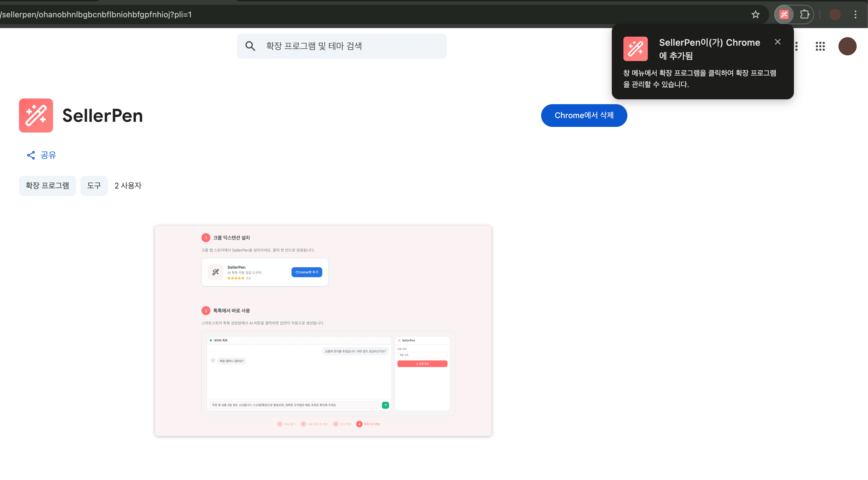This screenshot has width=868, height=480.
Task: Click the share icon next to 공유
Action: pyautogui.click(x=30, y=155)
